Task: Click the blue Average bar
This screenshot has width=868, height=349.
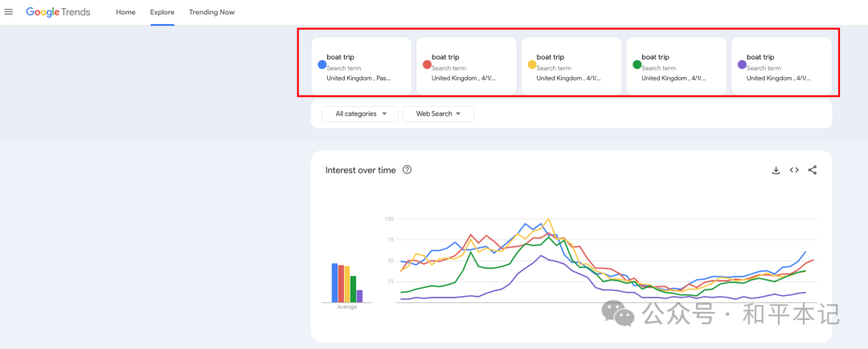Action: click(x=334, y=282)
